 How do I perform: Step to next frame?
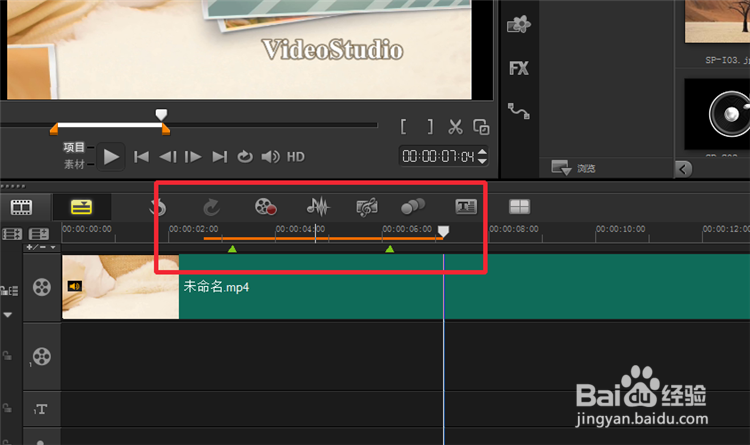click(x=193, y=157)
